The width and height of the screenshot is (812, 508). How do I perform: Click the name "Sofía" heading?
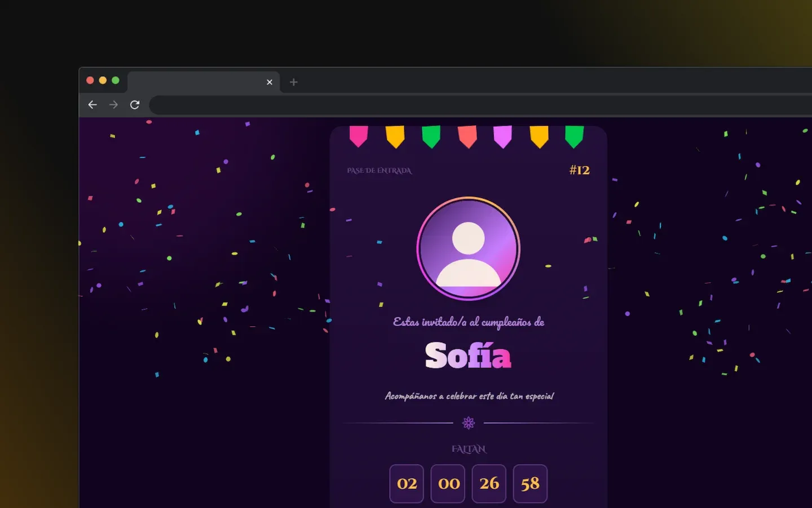(468, 356)
